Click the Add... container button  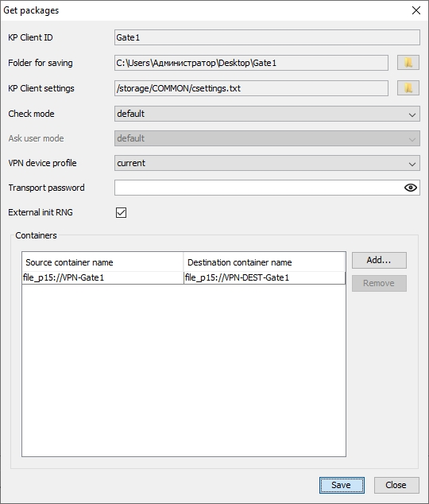click(x=379, y=260)
